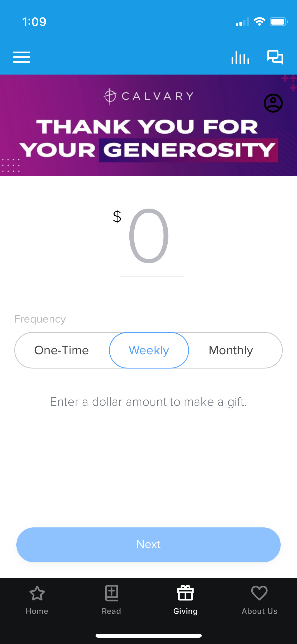
Task: Tap the dollar amount input field
Action: click(149, 237)
